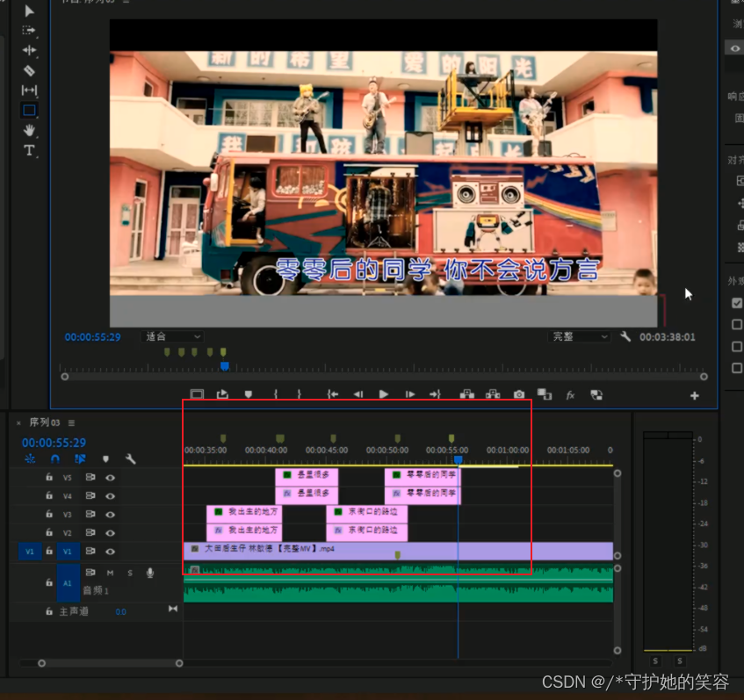Hide track V5 output eye

click(x=110, y=478)
